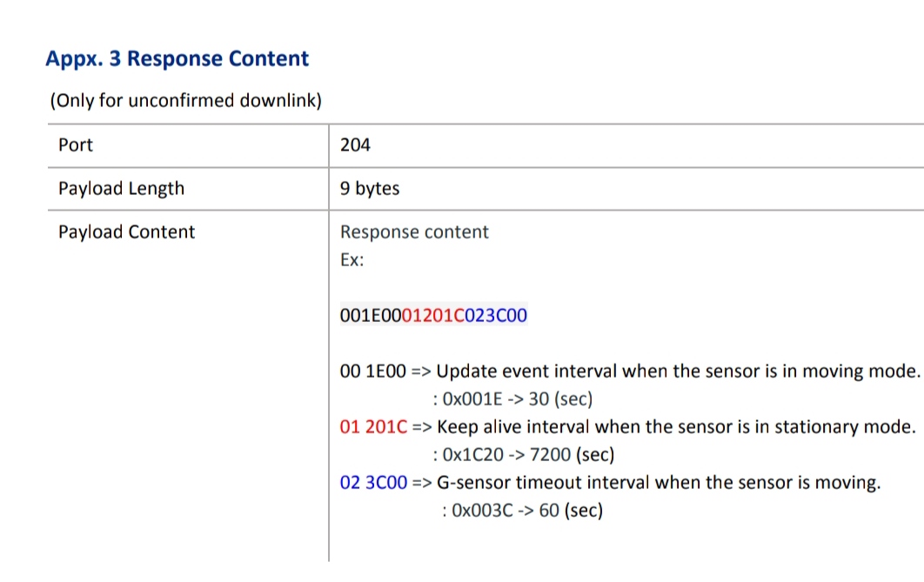Click the 'Port' table label
This screenshot has width=924, height=582.
(76, 144)
